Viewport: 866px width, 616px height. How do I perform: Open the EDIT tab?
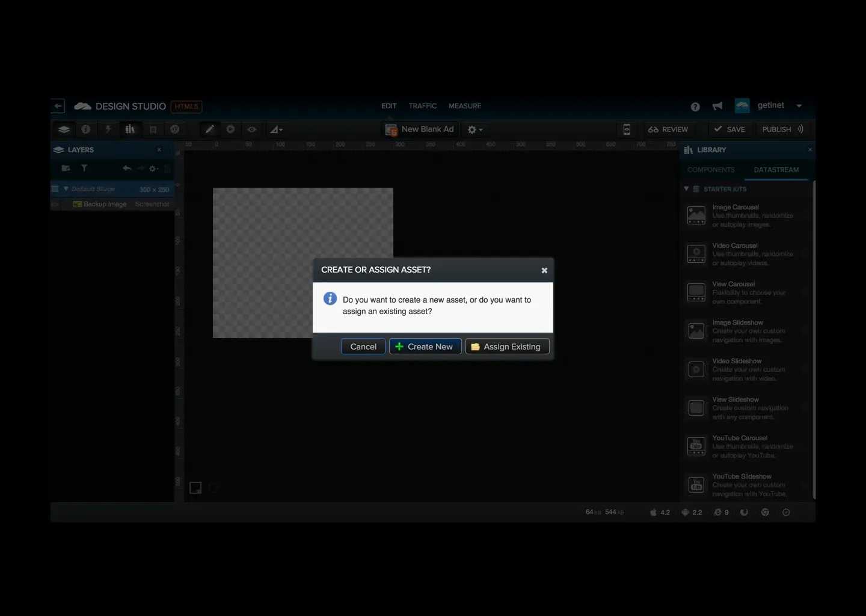click(389, 106)
